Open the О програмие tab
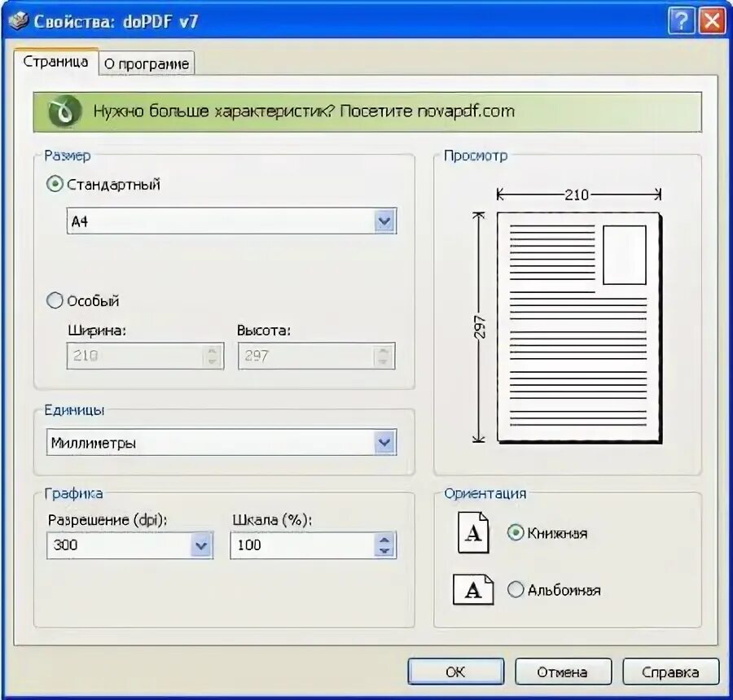This screenshot has height=700, width=733. [147, 63]
